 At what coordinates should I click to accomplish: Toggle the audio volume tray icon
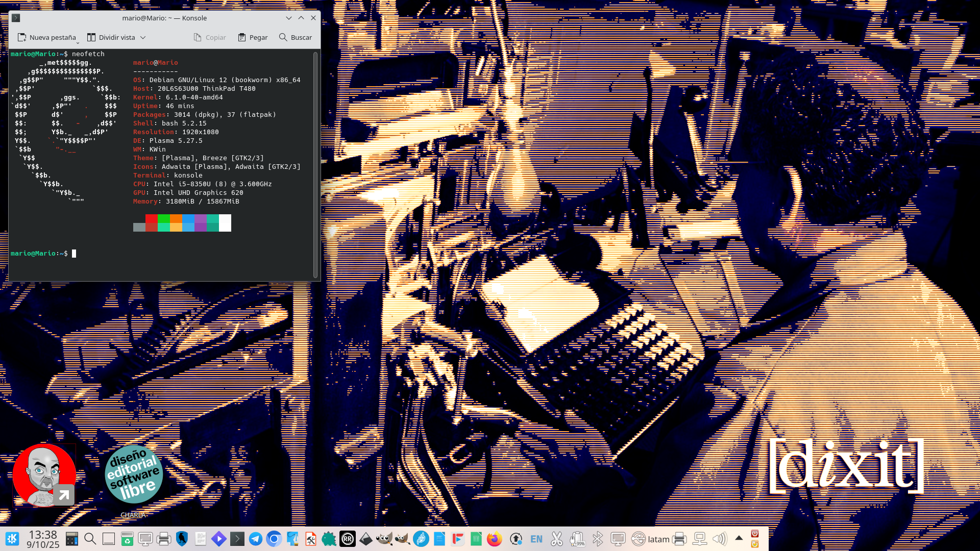click(719, 539)
